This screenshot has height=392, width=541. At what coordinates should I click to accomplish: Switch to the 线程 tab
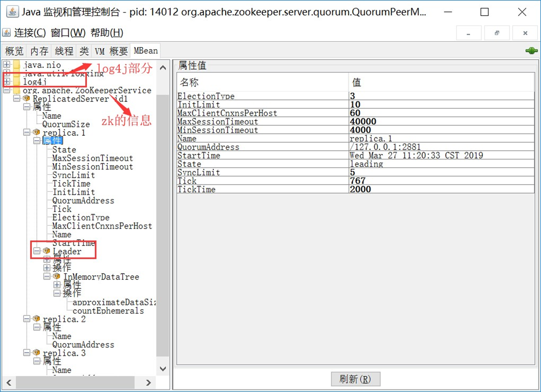click(x=64, y=51)
